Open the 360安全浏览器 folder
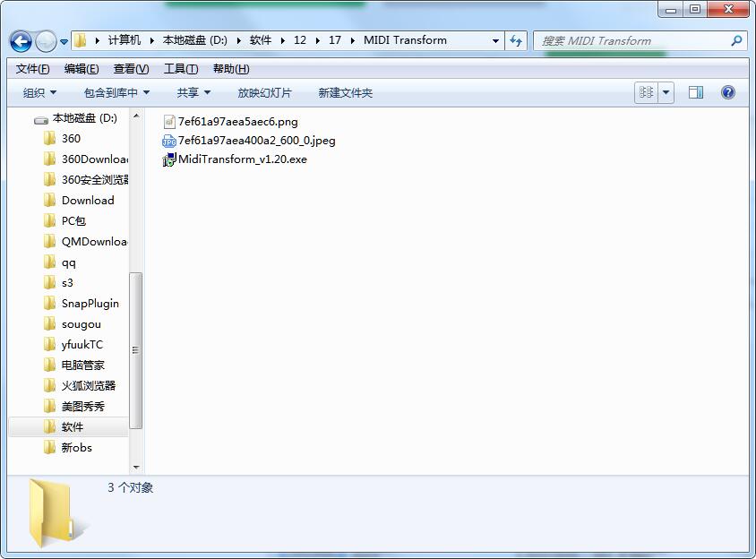Viewport: 756px width, 559px height. click(95, 180)
